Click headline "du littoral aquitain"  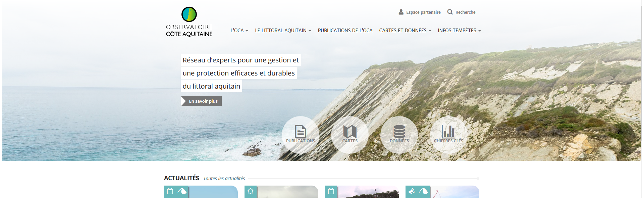point(211,86)
